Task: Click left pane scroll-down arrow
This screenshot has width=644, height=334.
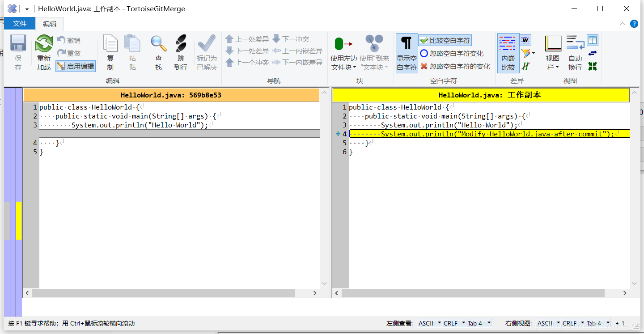Action: click(324, 283)
